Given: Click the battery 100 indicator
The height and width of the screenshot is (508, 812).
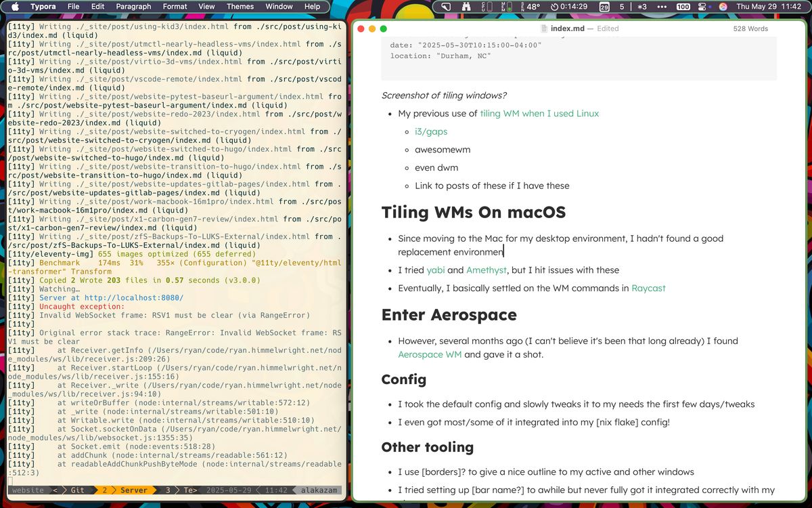Looking at the screenshot, I should click(x=683, y=7).
